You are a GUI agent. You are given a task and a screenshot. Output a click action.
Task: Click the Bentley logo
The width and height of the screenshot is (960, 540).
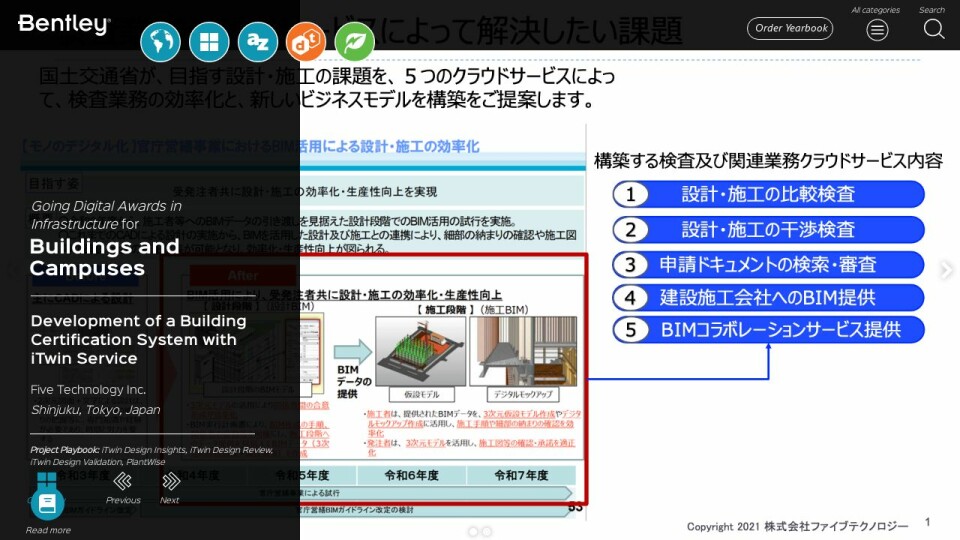64,24
